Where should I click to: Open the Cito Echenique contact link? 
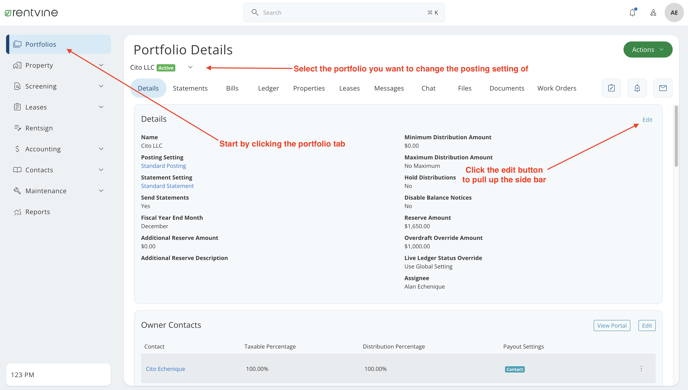coord(165,369)
